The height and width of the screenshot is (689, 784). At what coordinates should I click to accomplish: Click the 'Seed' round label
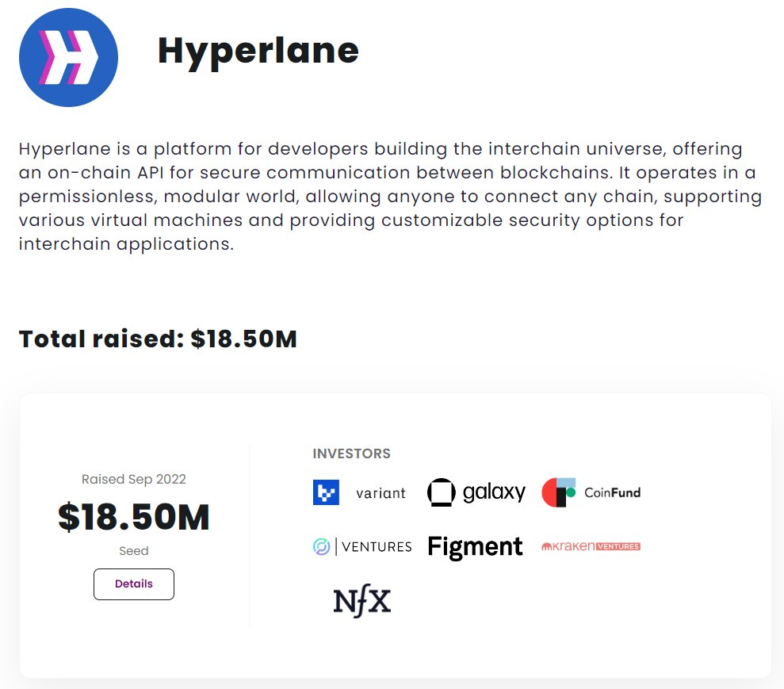point(134,551)
